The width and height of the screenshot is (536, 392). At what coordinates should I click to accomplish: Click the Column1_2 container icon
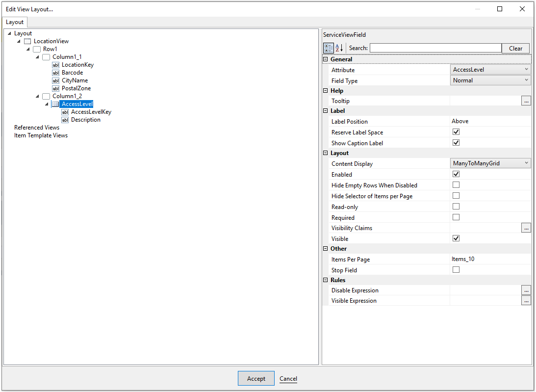coord(46,97)
